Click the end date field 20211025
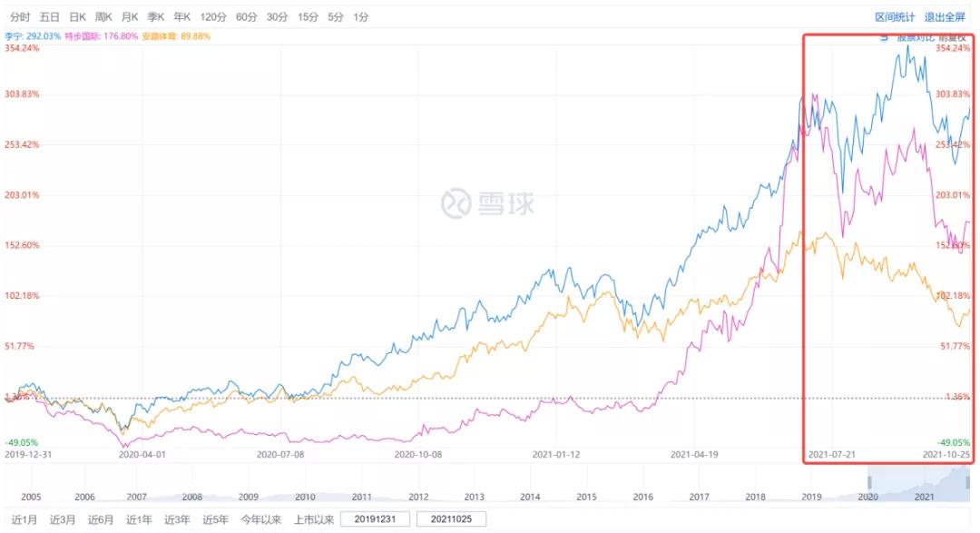Image resolution: width=980 pixels, height=533 pixels. (x=451, y=519)
